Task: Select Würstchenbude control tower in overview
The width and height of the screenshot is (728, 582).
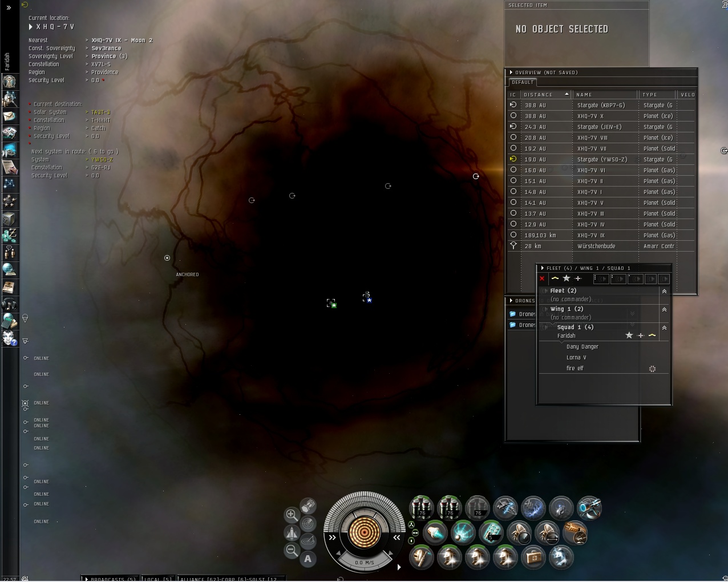Action: pos(601,246)
